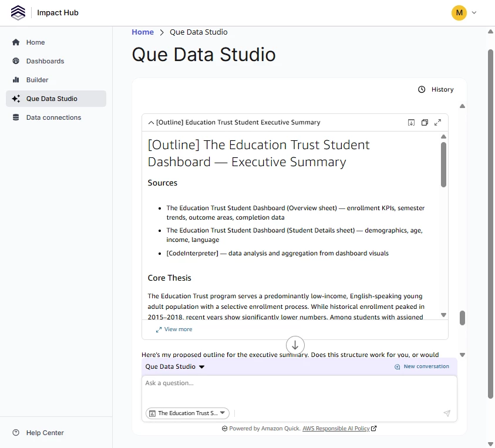Screen dimensions: 495x448
Task: Click the dashboard icon in the source chip
Action: [152, 413]
